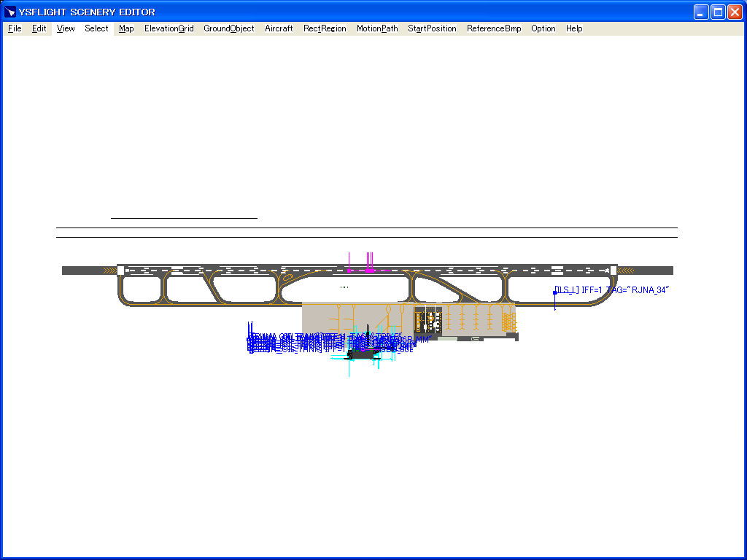
Task: Open the StartPosition menu
Action: click(432, 28)
